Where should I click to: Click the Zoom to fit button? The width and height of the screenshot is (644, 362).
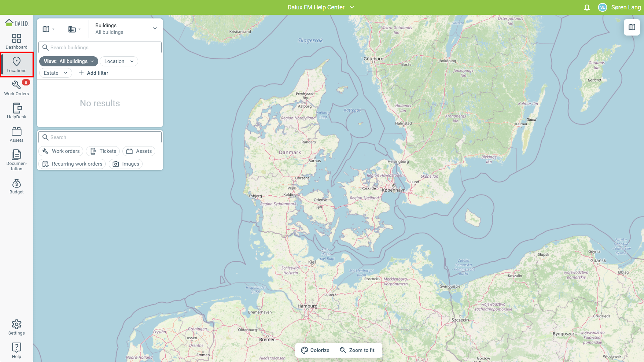click(x=357, y=350)
